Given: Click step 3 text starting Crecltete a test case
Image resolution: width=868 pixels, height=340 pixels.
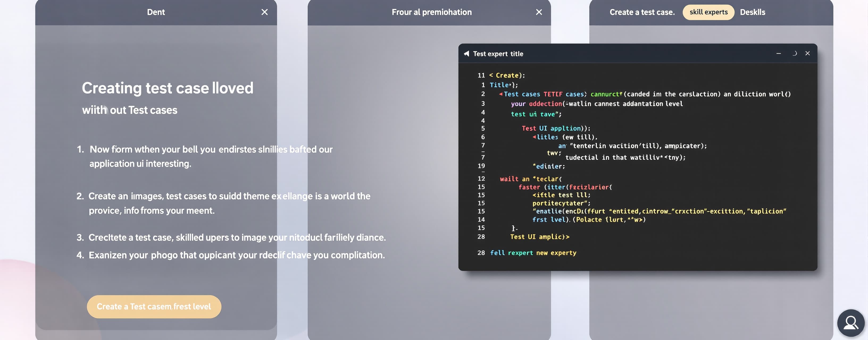Looking at the screenshot, I should 237,237.
